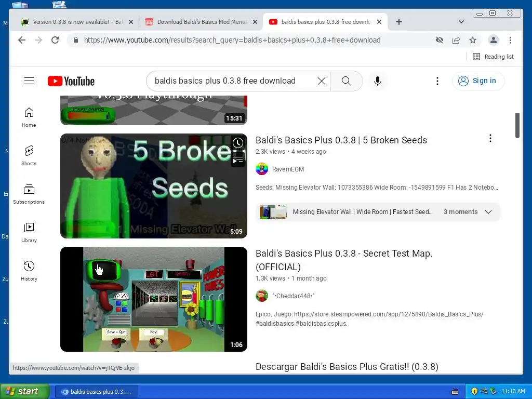Click the 15:31 playthrough video thumbnail
532x399 pixels.
point(154,110)
